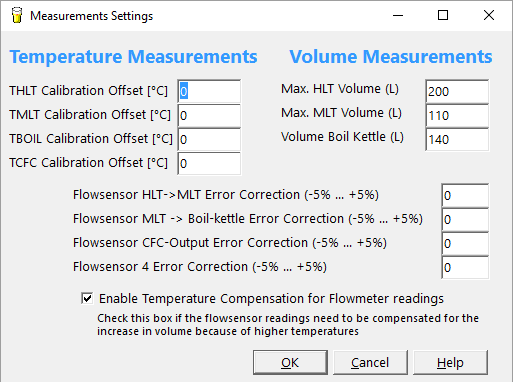
Task: Click the beer mug application icon
Action: pyautogui.click(x=17, y=15)
